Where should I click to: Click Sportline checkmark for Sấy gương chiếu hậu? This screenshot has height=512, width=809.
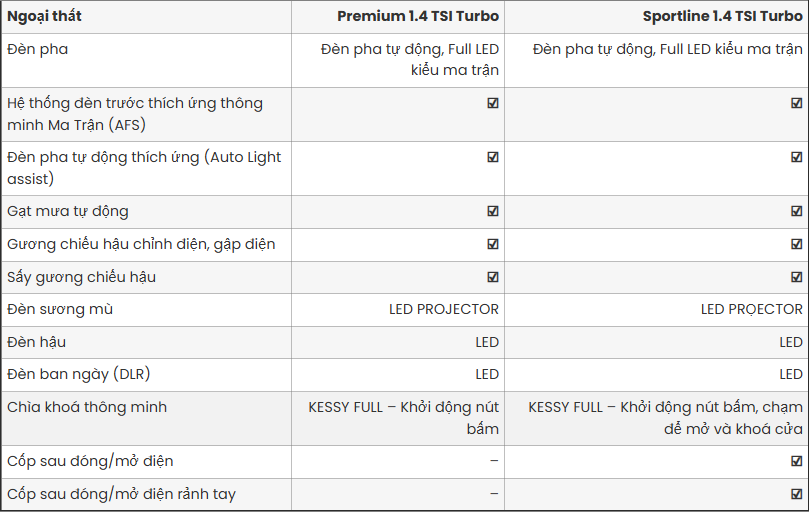tap(797, 277)
